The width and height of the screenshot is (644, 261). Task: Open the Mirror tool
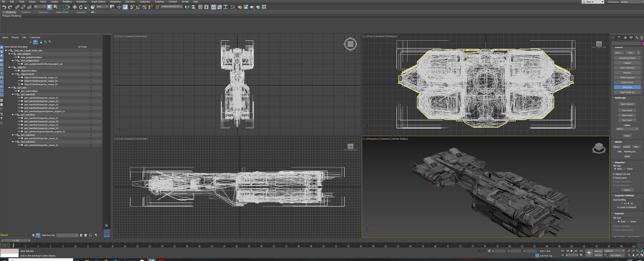pyautogui.click(x=187, y=7)
